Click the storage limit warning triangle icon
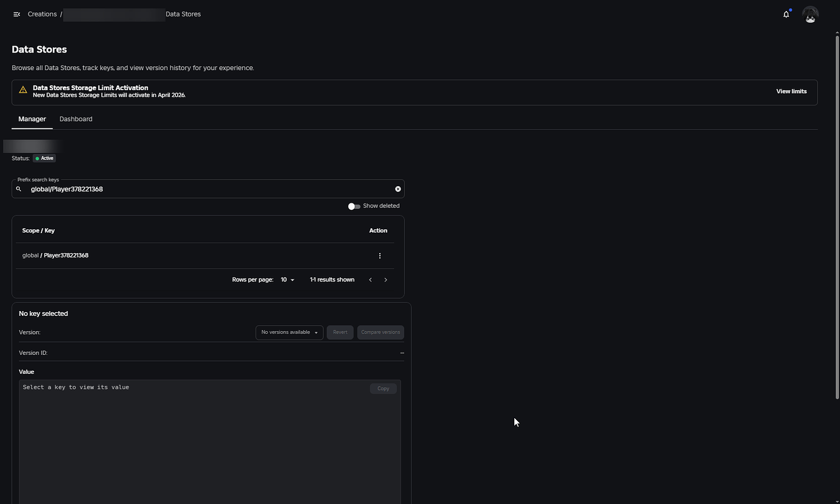840x504 pixels. point(23,89)
